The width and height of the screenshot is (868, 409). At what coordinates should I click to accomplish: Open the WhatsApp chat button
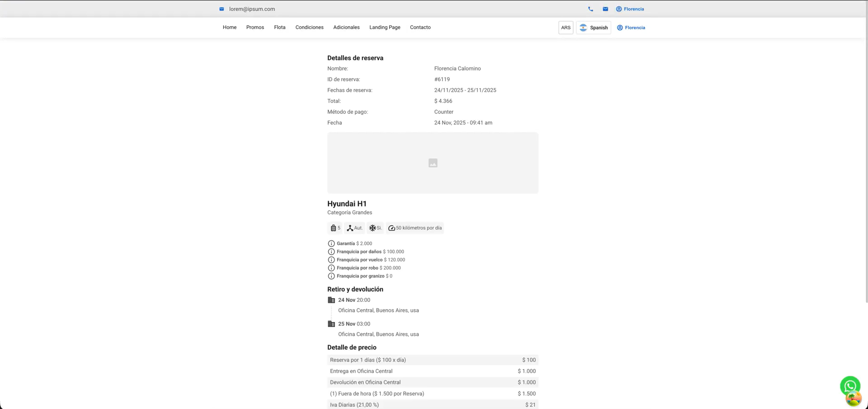(850, 386)
